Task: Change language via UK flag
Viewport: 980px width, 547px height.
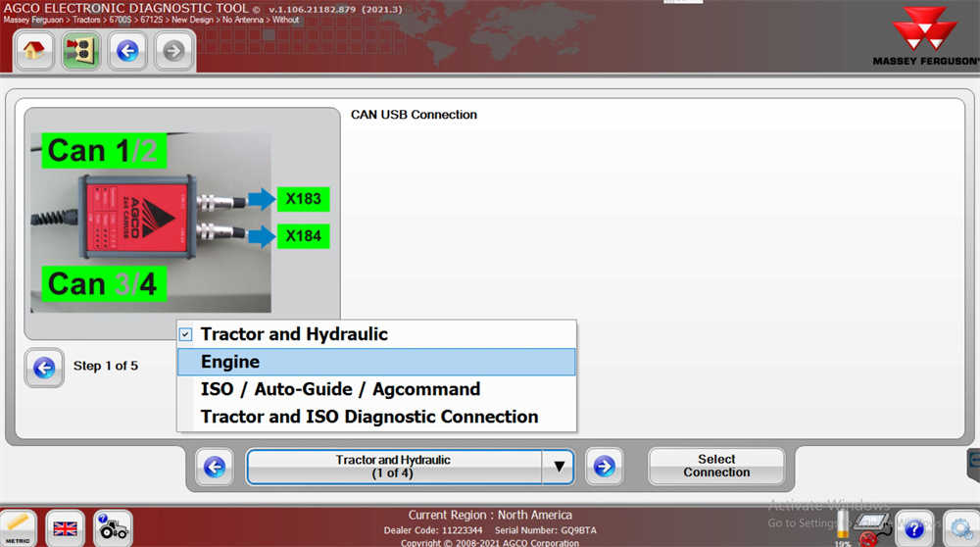Action: [x=65, y=529]
